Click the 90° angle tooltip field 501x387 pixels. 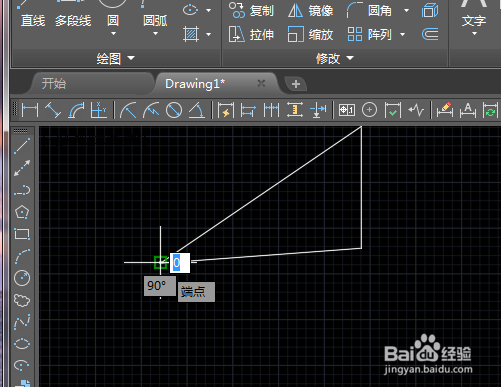pos(160,286)
